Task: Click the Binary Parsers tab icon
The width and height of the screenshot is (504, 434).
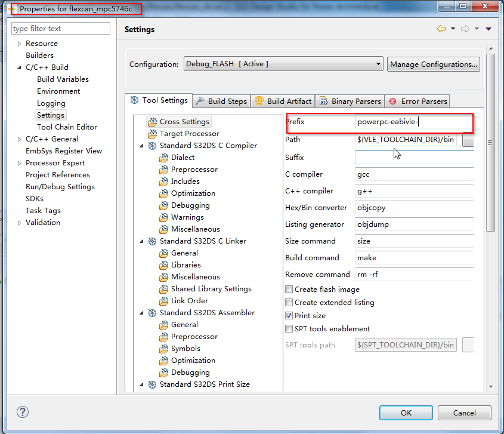Action: coord(323,101)
